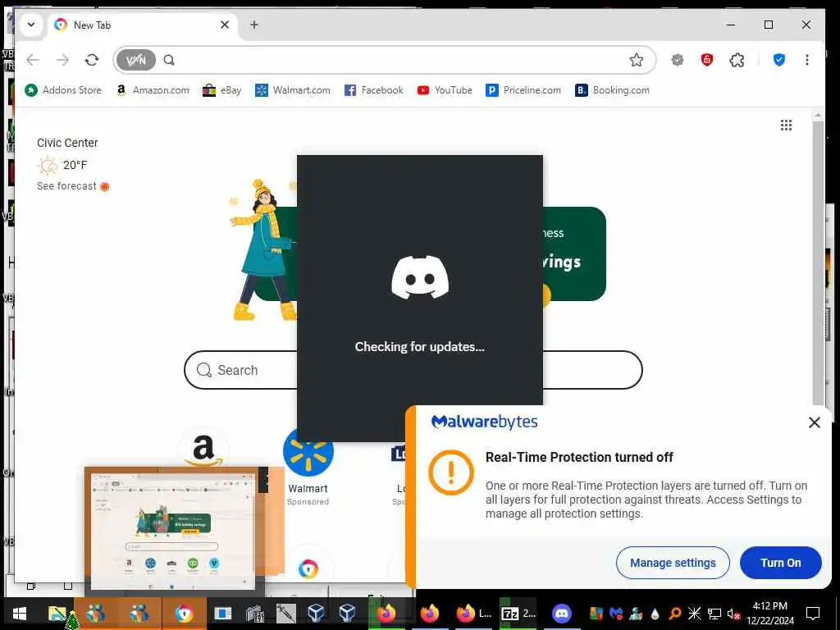840x630 pixels.
Task: Open the first VirtualBox cube taskbar icon
Action: coord(316,612)
